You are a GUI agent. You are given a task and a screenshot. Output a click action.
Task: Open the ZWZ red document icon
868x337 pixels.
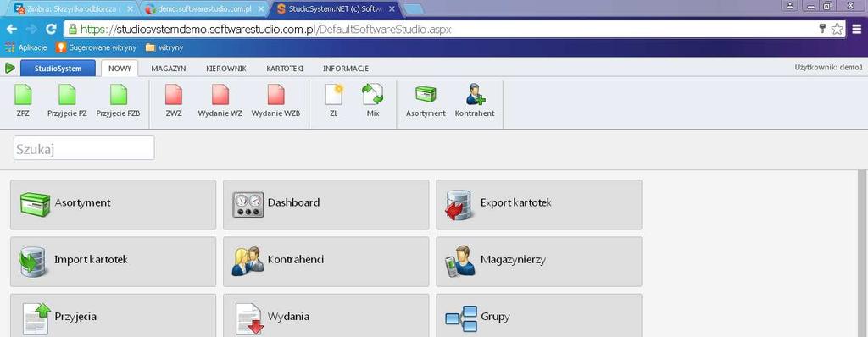coord(173,95)
